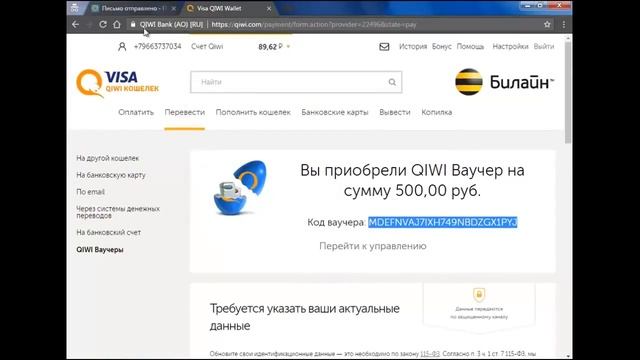Screen dimensions: 640x360
Task: Choose На банковский счет in sidebar
Action: (109, 232)
